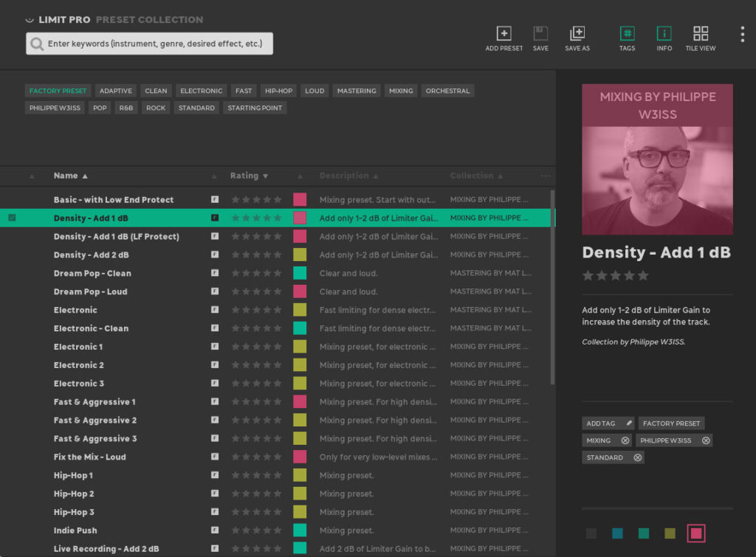Enable the ORCHESTRAL filter tag
This screenshot has height=557, width=756.
tap(447, 91)
